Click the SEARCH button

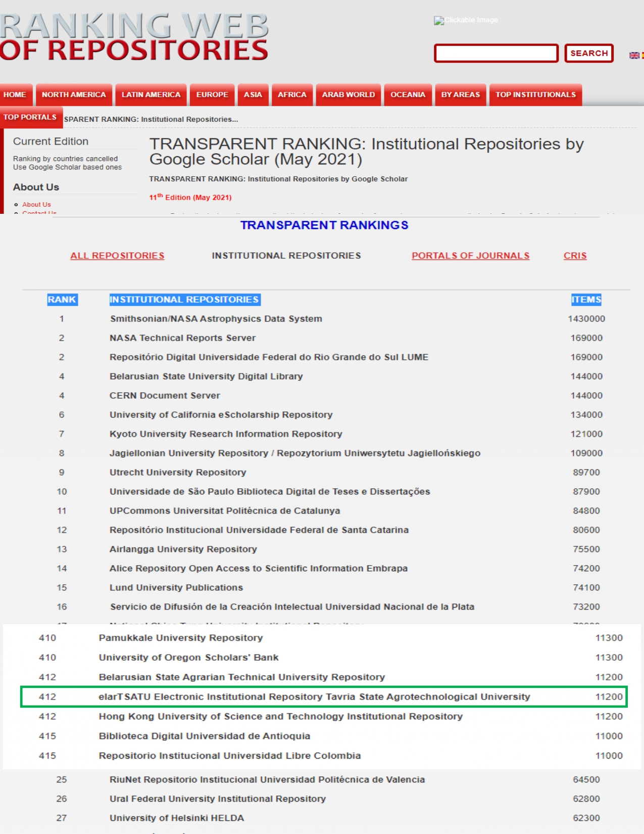(x=589, y=53)
